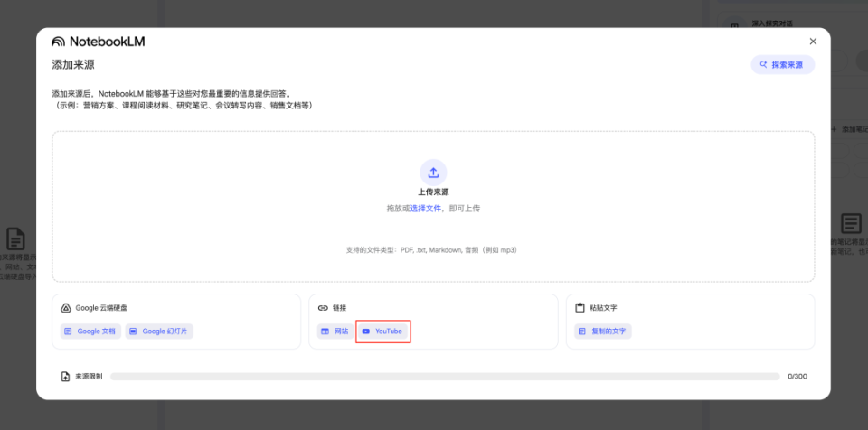Open the 探索来源 search button
This screenshot has height=430, width=868.
tap(782, 65)
